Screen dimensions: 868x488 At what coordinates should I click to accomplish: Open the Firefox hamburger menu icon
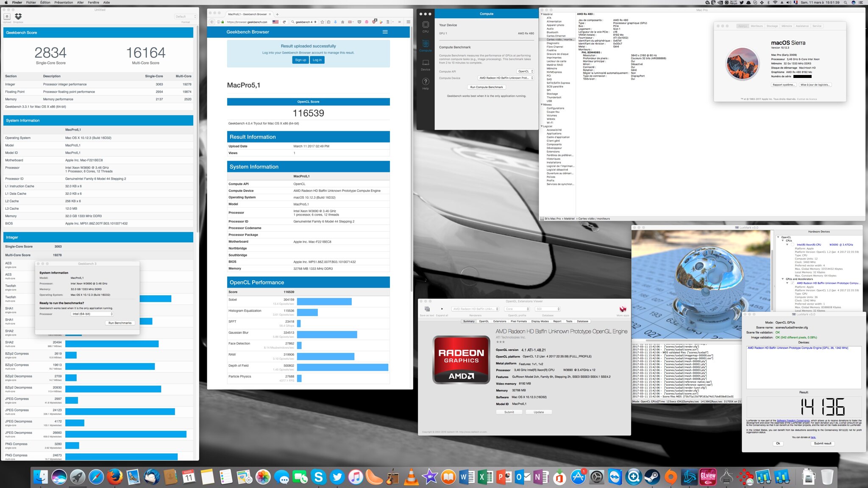(x=408, y=22)
